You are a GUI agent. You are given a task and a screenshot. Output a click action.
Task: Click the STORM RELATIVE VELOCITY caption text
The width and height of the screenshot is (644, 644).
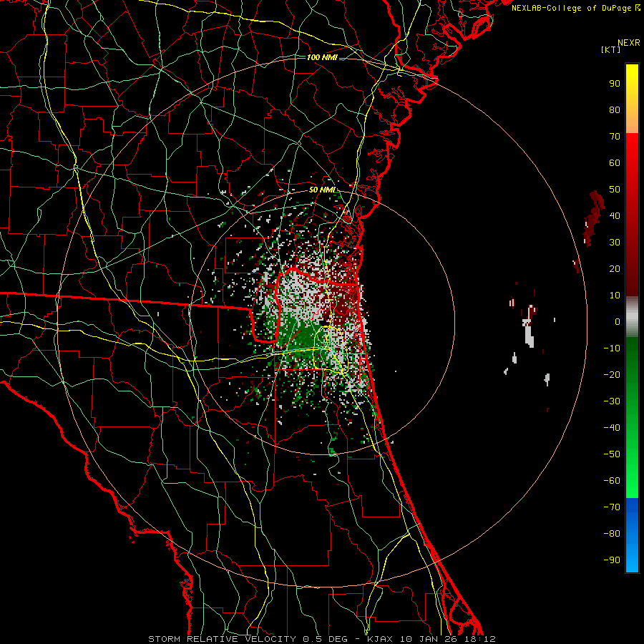point(224,639)
